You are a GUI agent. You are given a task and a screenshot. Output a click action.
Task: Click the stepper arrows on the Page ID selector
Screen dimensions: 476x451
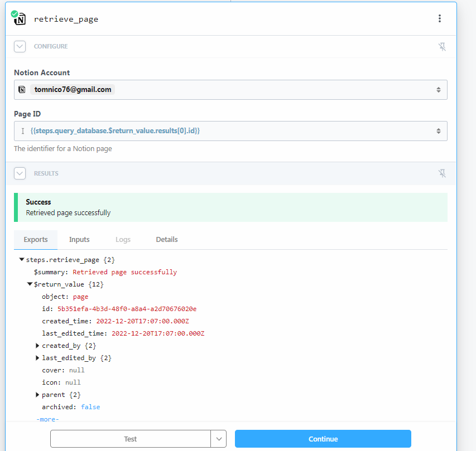439,129
